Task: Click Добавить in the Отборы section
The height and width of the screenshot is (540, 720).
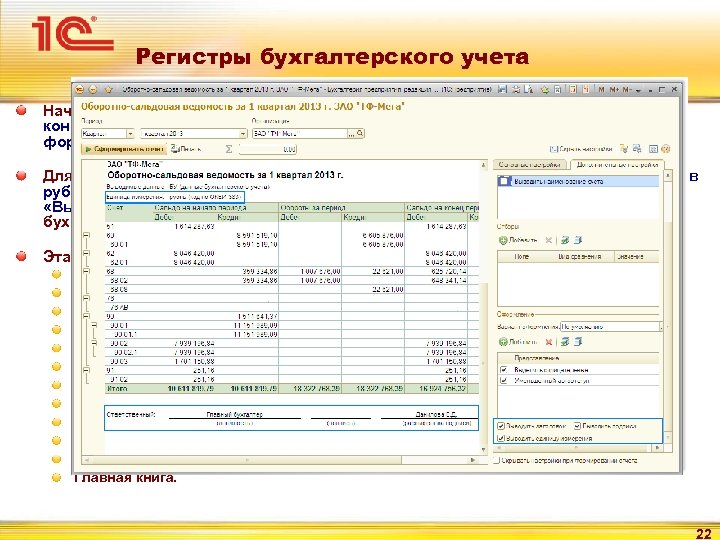Action: click(518, 240)
